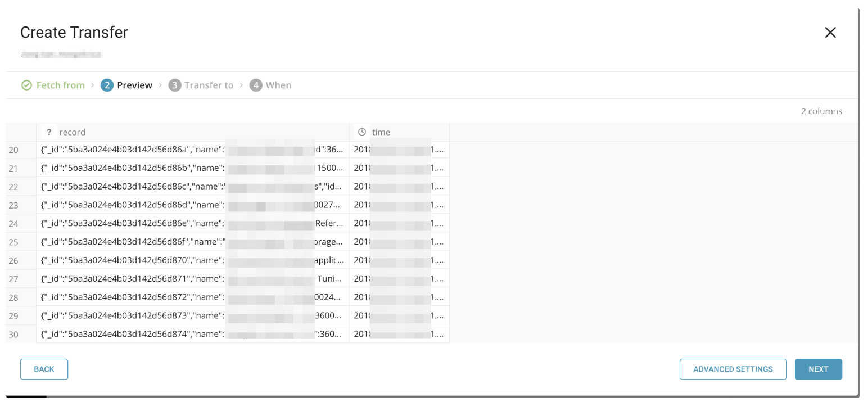The image size is (868, 406).
Task: Click the step 2 Preview circle icon
Action: click(x=107, y=85)
